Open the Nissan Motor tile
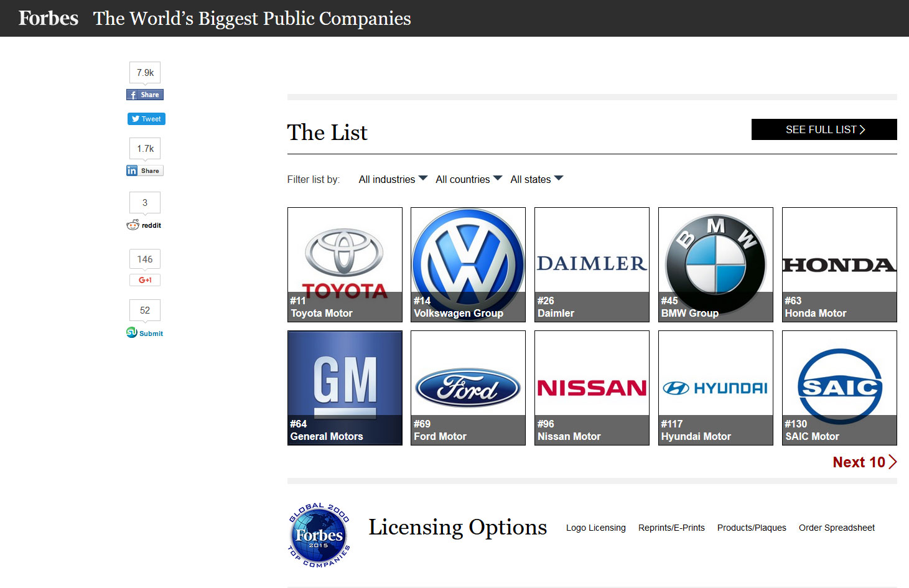This screenshot has height=588, width=909. [592, 388]
